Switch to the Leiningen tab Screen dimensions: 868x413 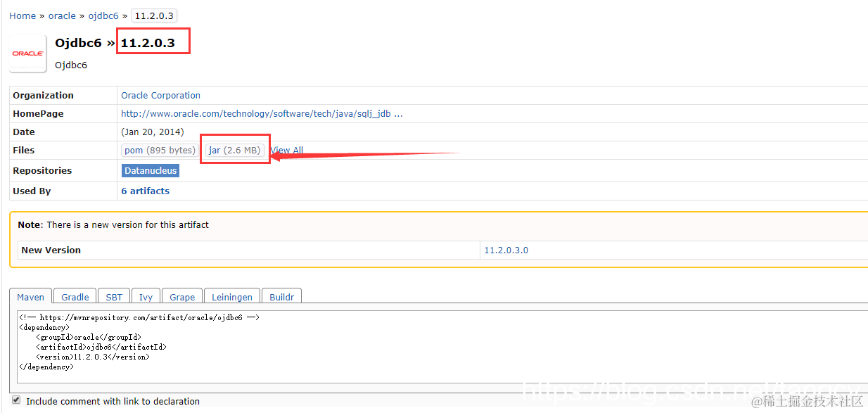[233, 296]
